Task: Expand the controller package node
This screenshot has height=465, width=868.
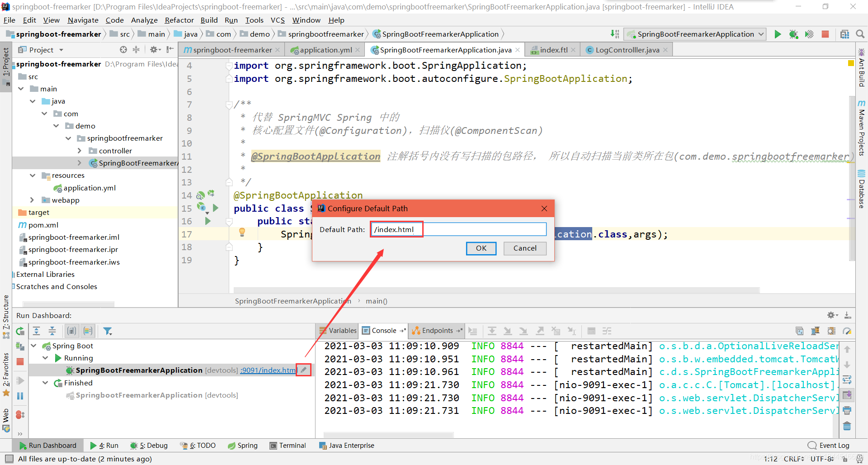Action: pos(80,151)
